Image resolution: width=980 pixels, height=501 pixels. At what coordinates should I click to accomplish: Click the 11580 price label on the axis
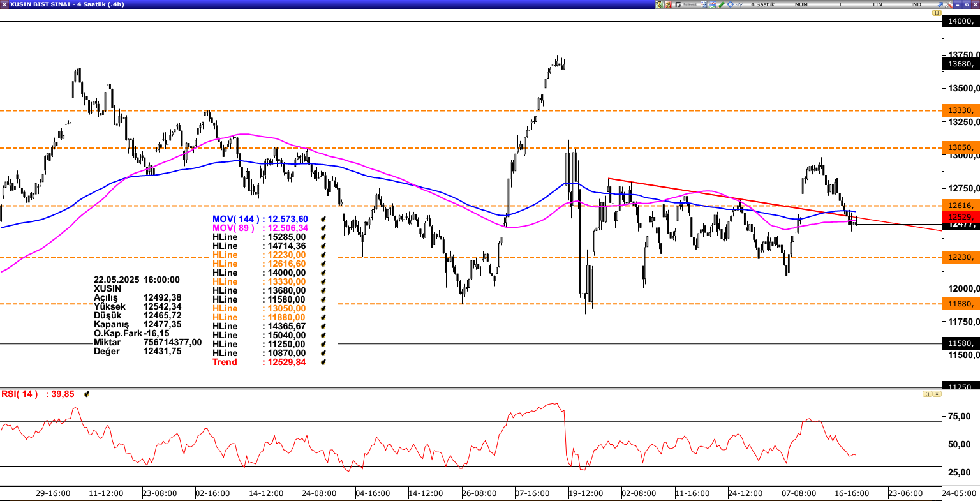point(961,343)
